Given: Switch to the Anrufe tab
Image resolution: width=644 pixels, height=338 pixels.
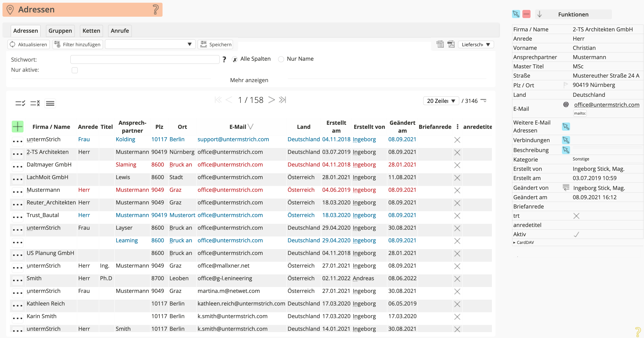Looking at the screenshot, I should click(x=120, y=31).
